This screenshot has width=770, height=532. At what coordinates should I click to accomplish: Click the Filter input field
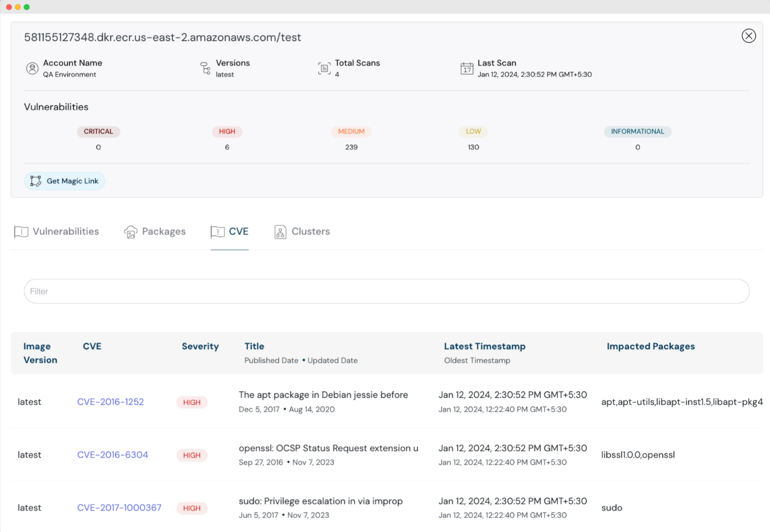(386, 291)
